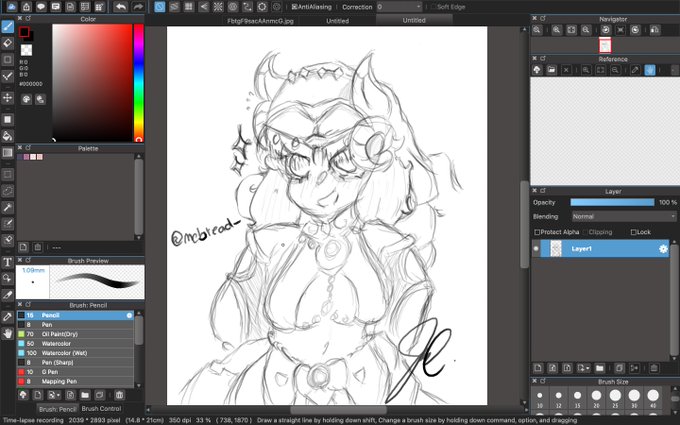Click the Layer1 gear settings icon
Image resolution: width=680 pixels, height=425 pixels.
663,249
